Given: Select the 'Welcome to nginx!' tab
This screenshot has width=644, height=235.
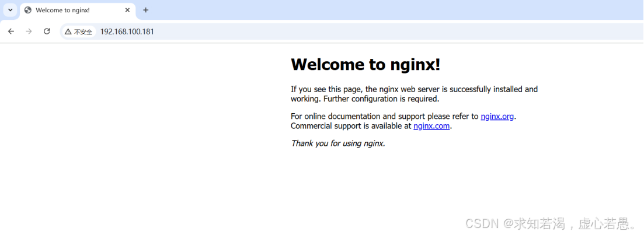Looking at the screenshot, I should 78,10.
